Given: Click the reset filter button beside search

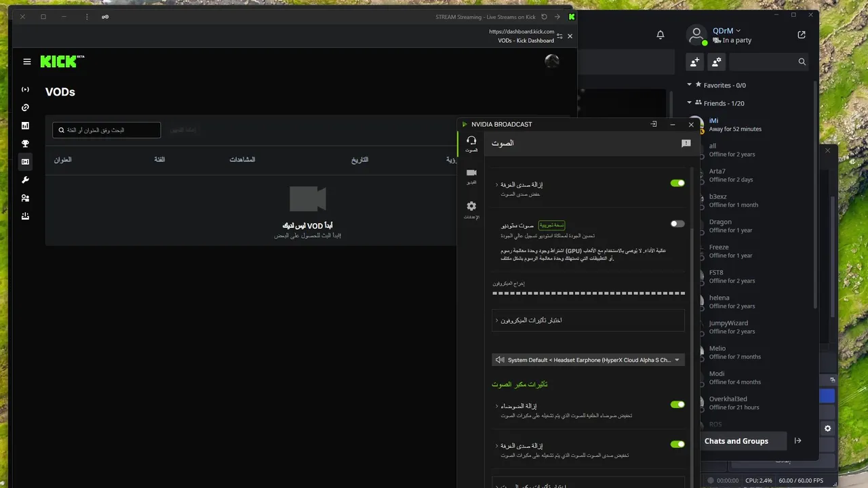Looking at the screenshot, I should click(x=183, y=129).
